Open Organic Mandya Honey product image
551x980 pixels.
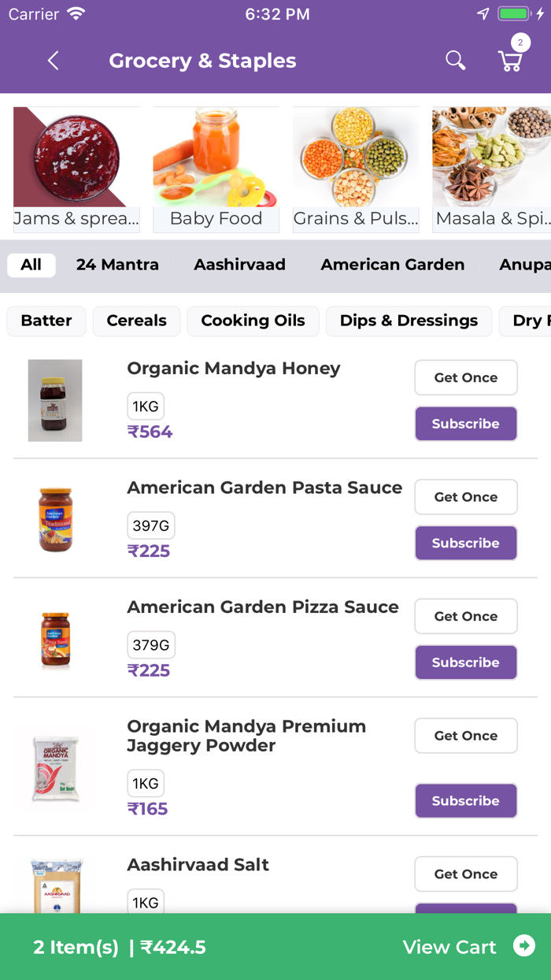pos(55,400)
